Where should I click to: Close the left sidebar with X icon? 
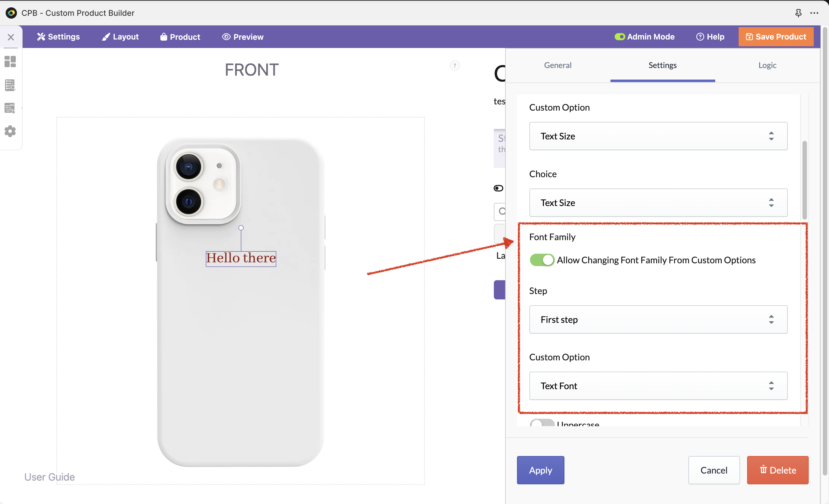click(x=11, y=37)
